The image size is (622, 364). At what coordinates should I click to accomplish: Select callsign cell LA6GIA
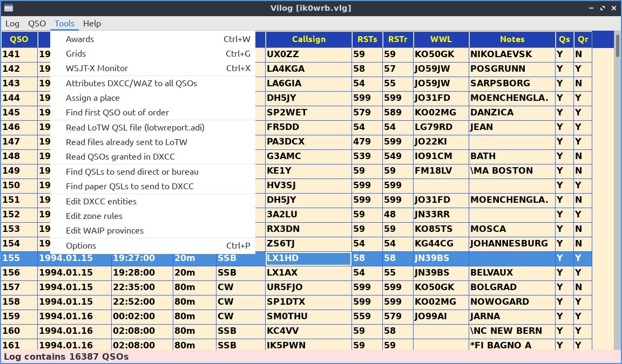(309, 83)
